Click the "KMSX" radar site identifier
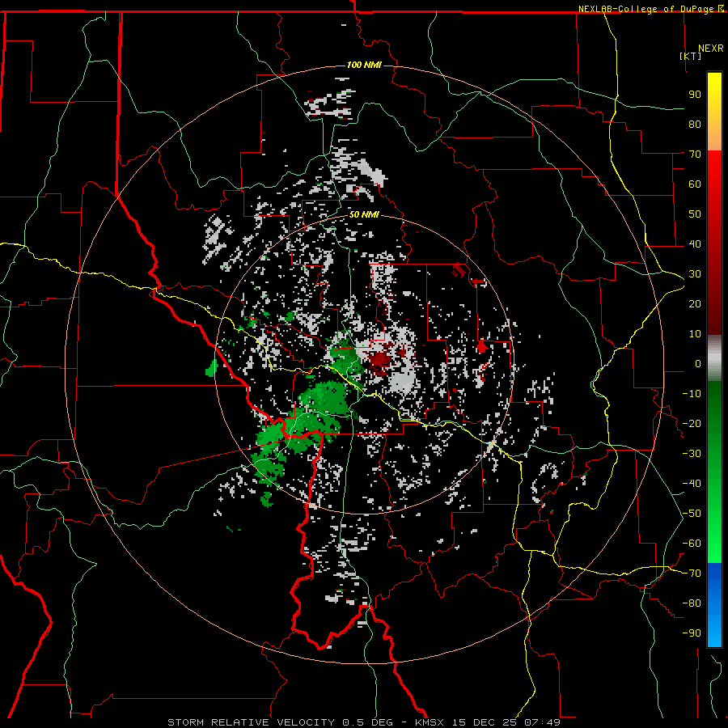This screenshot has height=728, width=728. [430, 722]
